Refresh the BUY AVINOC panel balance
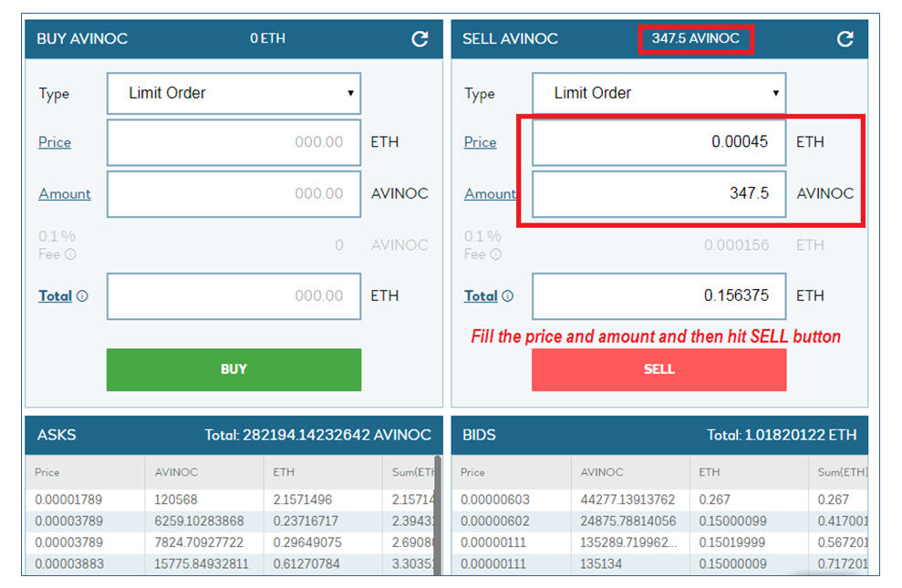902x588 pixels. pos(420,39)
